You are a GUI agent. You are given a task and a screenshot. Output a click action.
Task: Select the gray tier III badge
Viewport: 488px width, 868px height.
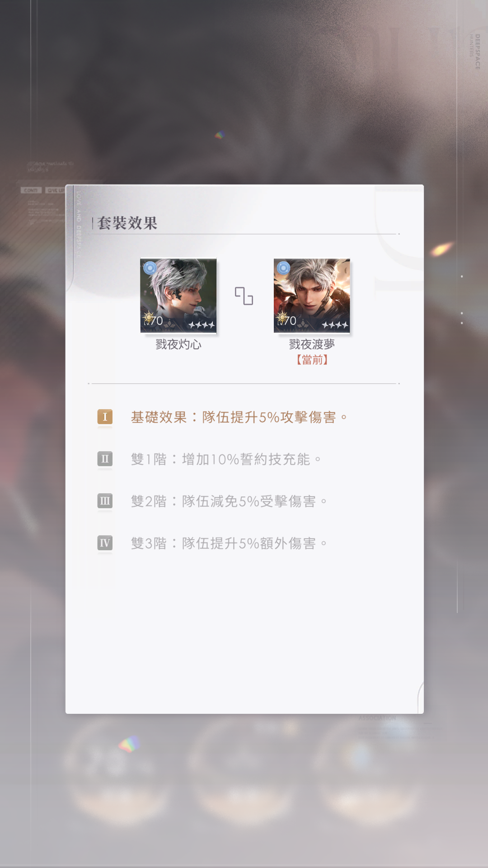(105, 501)
